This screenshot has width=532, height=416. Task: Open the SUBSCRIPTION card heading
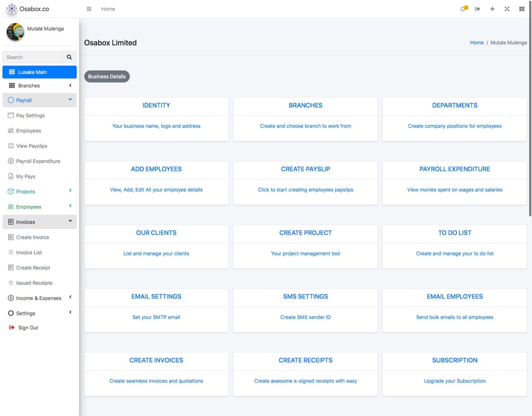(x=455, y=360)
